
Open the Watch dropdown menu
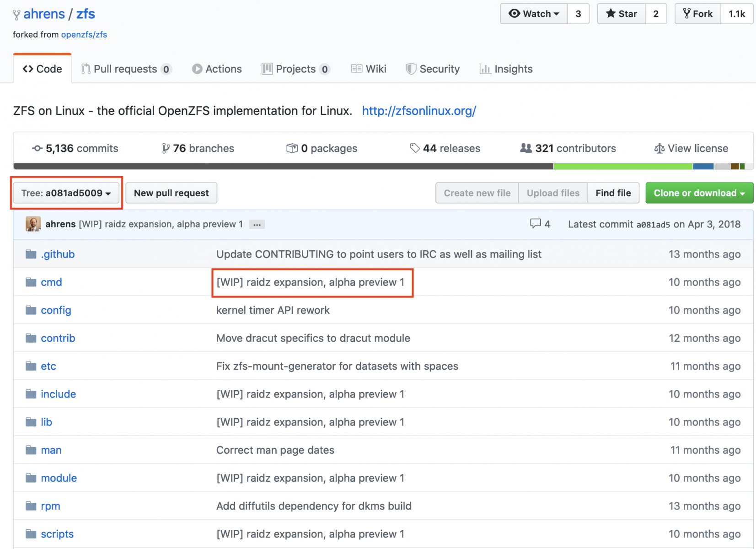(x=534, y=14)
